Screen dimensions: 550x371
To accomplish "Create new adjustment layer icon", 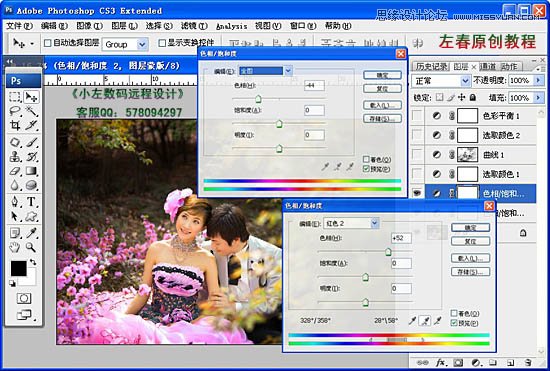I will tap(476, 362).
